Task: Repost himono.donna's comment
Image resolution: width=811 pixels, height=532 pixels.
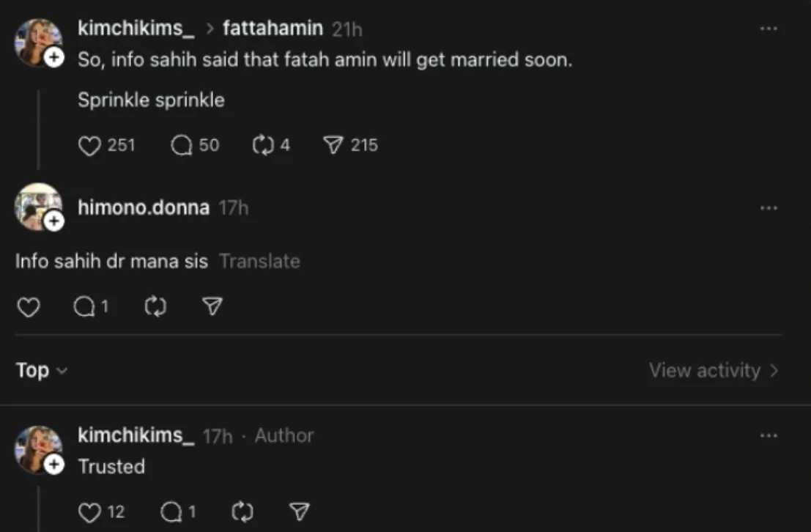Action: (x=155, y=308)
